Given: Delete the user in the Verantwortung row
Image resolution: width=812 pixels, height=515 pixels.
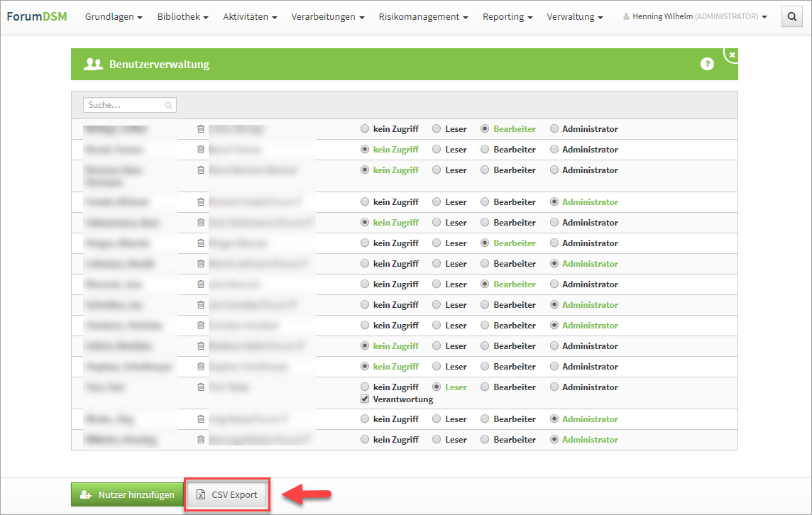Looking at the screenshot, I should [x=201, y=387].
